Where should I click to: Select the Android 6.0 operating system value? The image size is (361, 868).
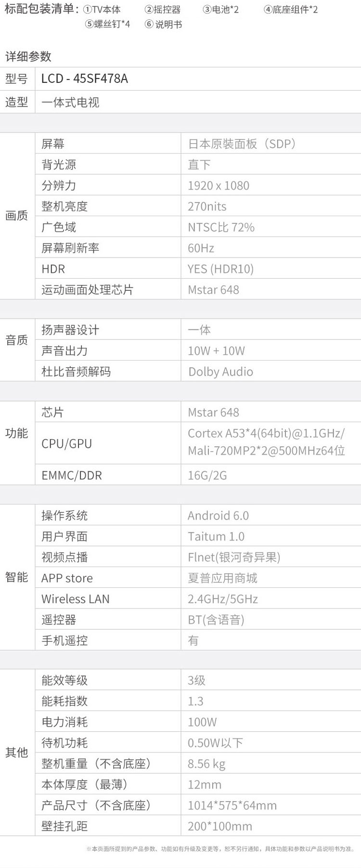click(x=218, y=516)
